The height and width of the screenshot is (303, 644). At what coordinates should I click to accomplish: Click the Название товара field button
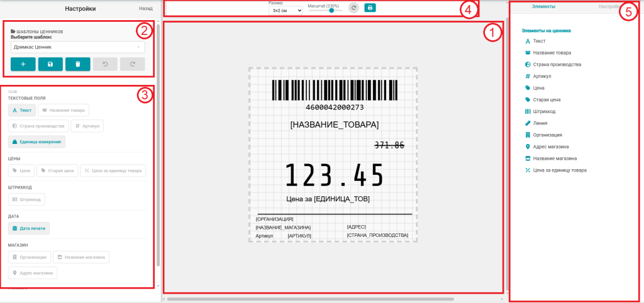(x=64, y=111)
